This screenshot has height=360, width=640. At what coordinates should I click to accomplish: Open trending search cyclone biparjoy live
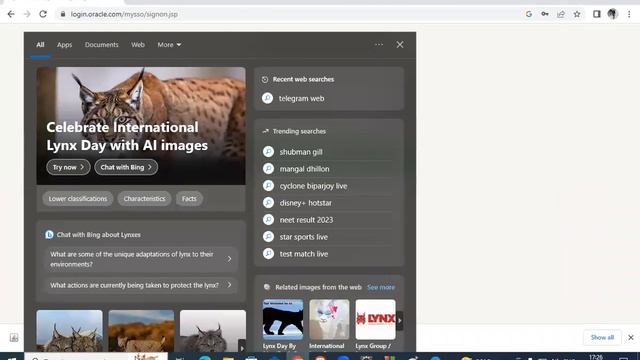pyautogui.click(x=313, y=186)
